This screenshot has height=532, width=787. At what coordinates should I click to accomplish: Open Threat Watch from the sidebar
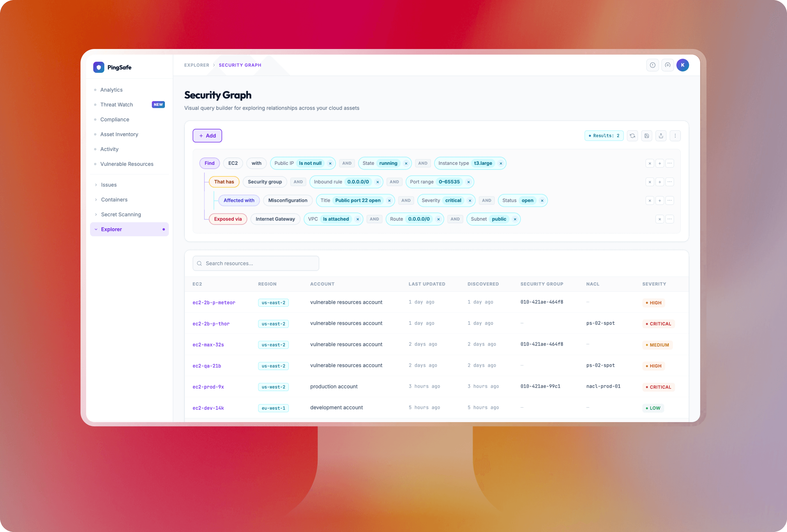pos(129,105)
